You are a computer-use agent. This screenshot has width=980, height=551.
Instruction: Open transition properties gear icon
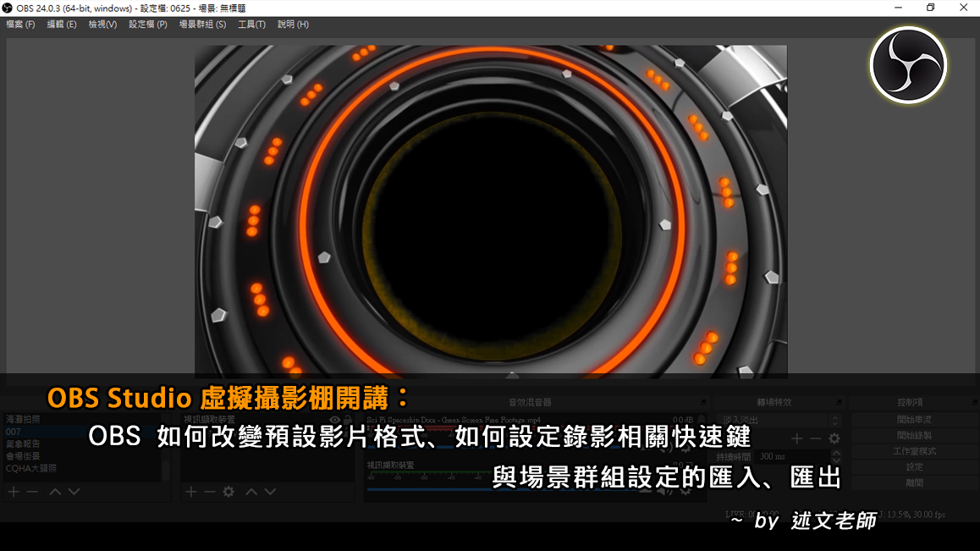834,439
